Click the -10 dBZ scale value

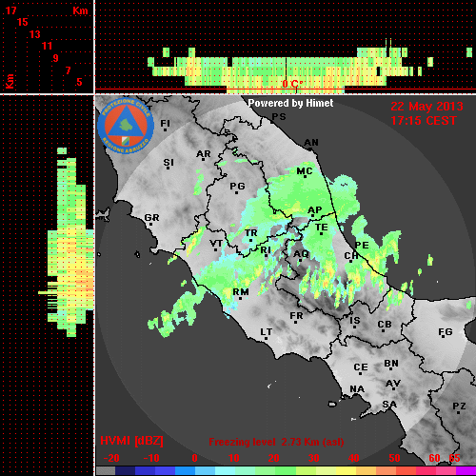coord(151,458)
